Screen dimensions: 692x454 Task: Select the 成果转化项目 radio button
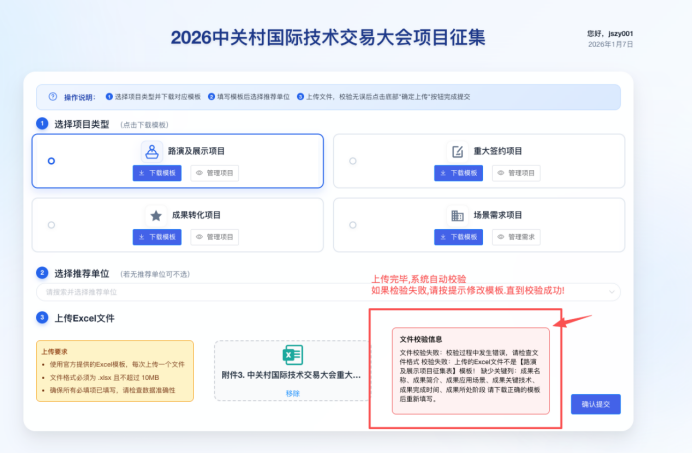51,224
